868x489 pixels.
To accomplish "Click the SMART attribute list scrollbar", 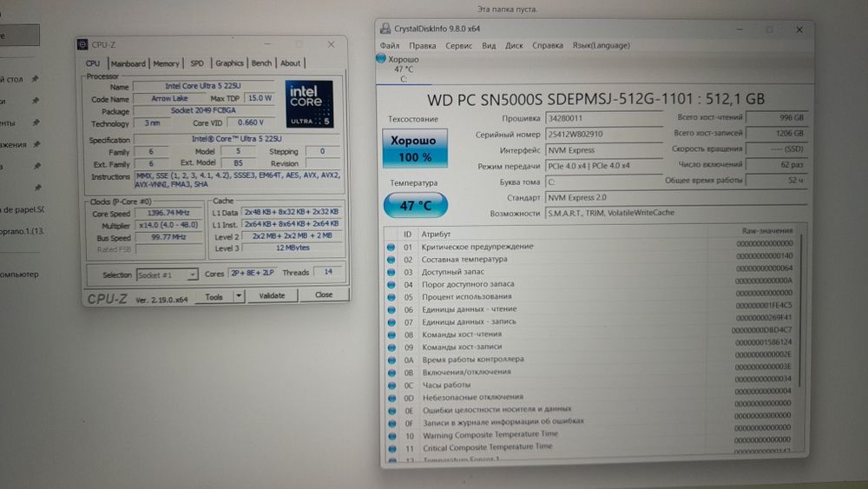I will [800, 310].
